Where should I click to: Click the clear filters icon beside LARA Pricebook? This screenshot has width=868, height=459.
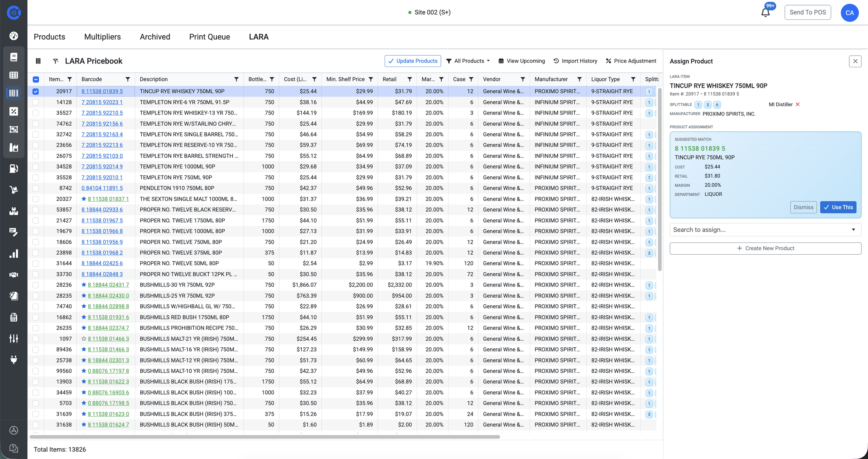tap(56, 61)
